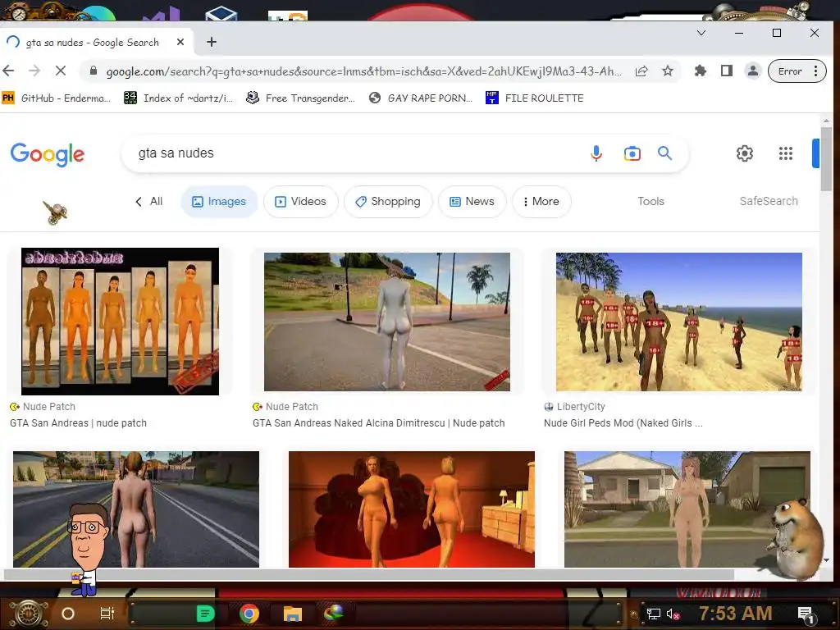
Task: Switch to Shopping results
Action: pos(388,202)
